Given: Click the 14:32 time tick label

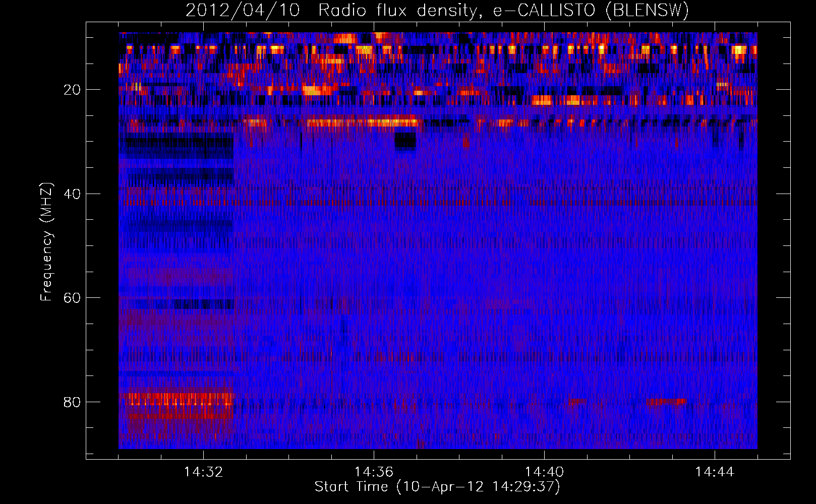Looking at the screenshot, I should tap(203, 472).
